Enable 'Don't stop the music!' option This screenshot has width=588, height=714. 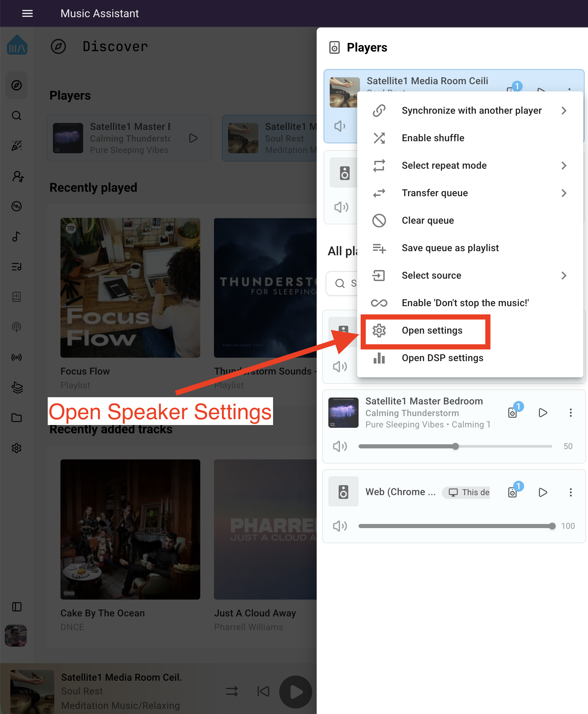point(470,303)
